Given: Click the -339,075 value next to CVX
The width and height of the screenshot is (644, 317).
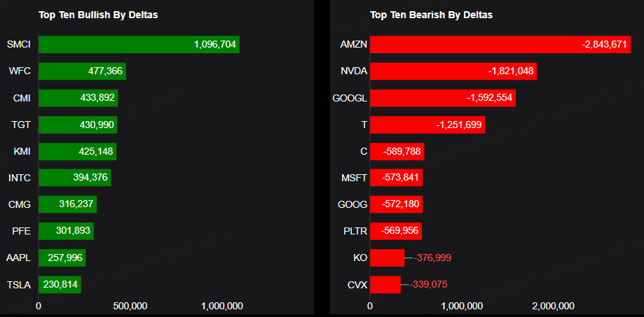Looking at the screenshot, I should coord(428,284).
